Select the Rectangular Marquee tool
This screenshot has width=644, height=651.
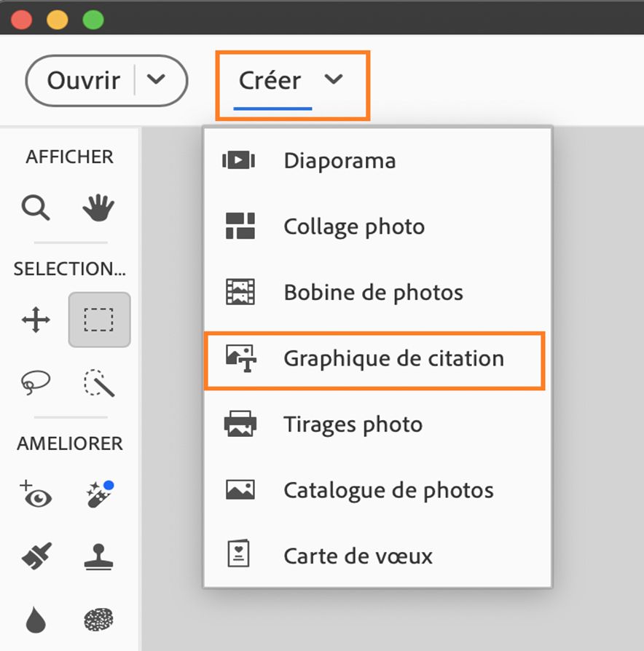tap(99, 320)
